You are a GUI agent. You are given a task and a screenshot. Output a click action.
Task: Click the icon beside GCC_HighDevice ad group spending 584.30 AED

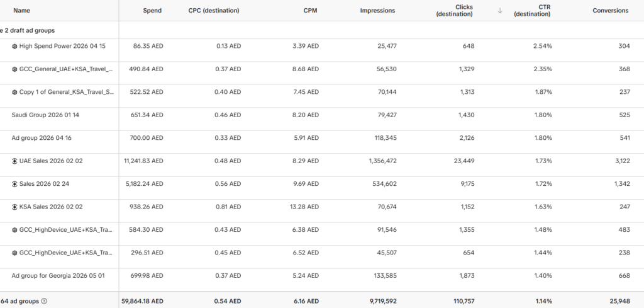click(x=14, y=231)
